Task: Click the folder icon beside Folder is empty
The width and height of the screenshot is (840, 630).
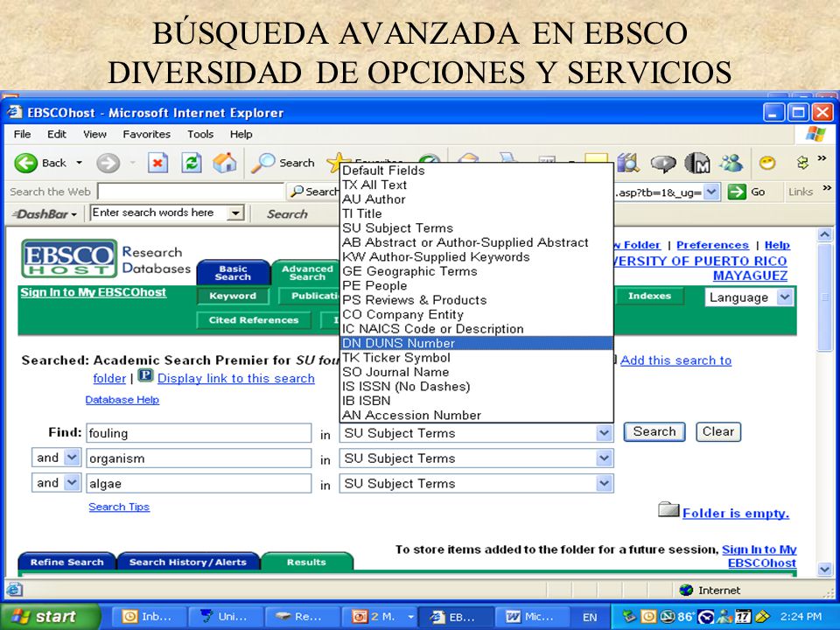Action: point(668,509)
